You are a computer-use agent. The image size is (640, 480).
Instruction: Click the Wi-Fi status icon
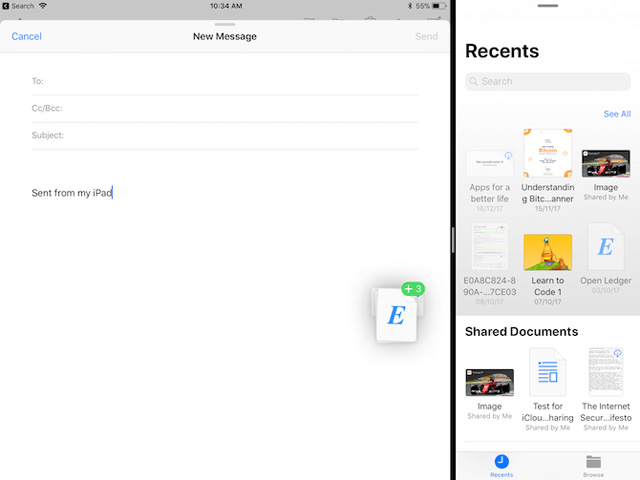pos(43,6)
